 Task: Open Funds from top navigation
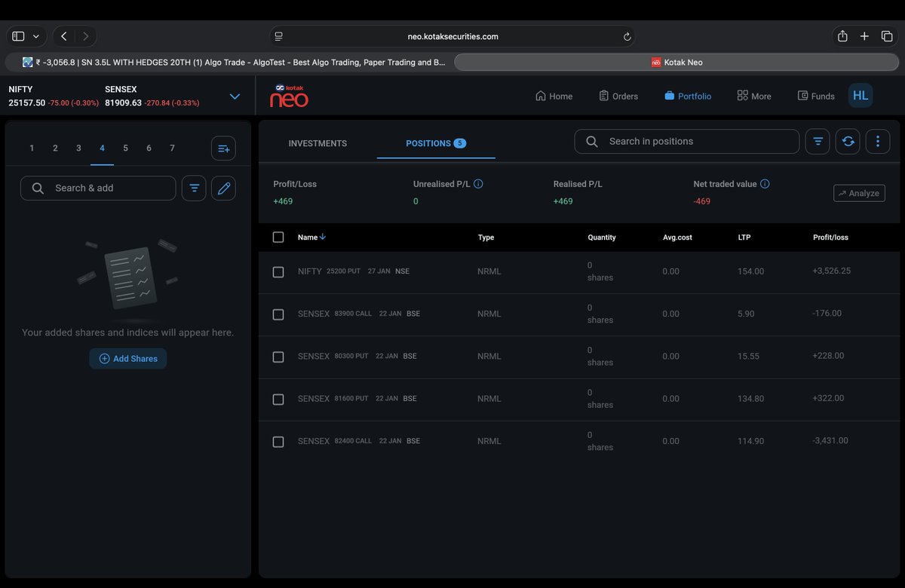pos(816,96)
